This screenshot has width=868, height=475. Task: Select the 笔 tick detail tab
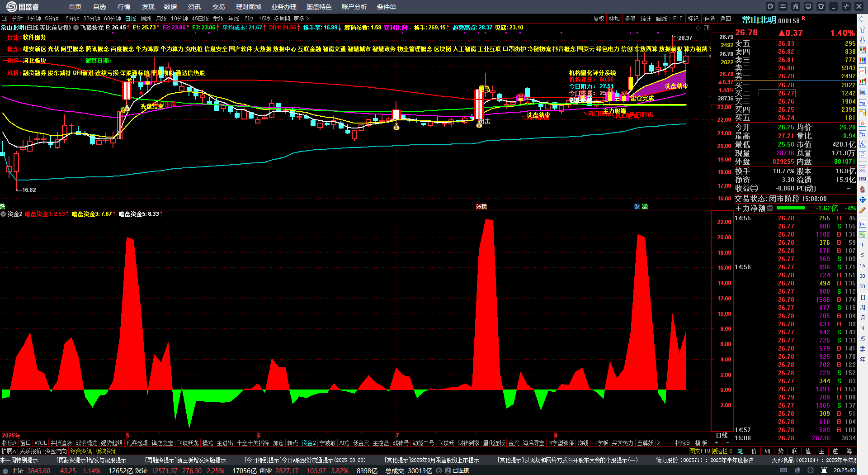coord(740,451)
